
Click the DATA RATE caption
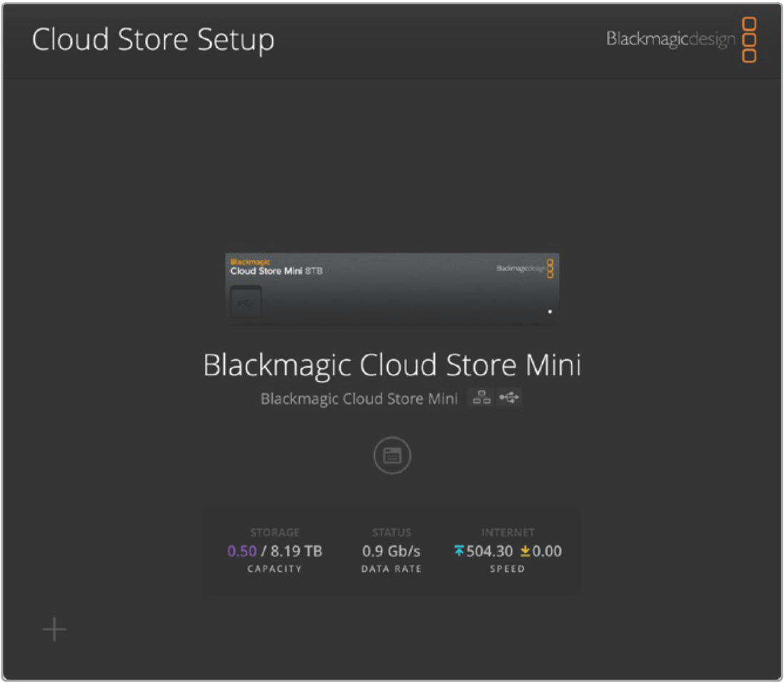tap(391, 569)
